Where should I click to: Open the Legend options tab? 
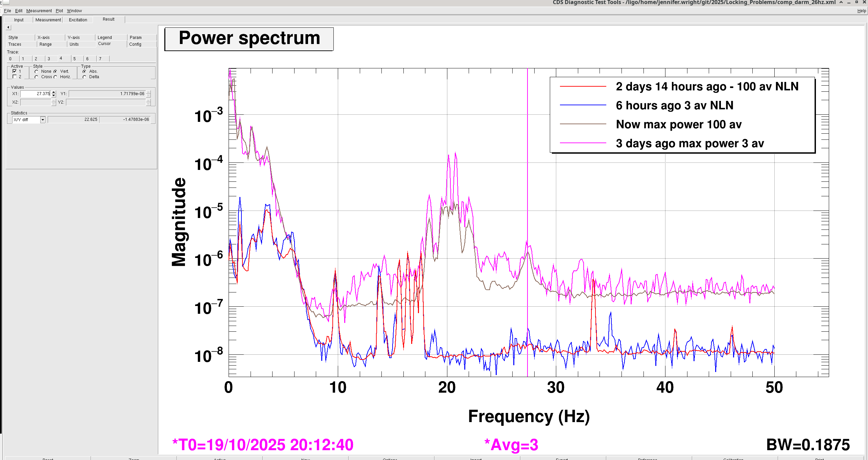[x=105, y=38]
